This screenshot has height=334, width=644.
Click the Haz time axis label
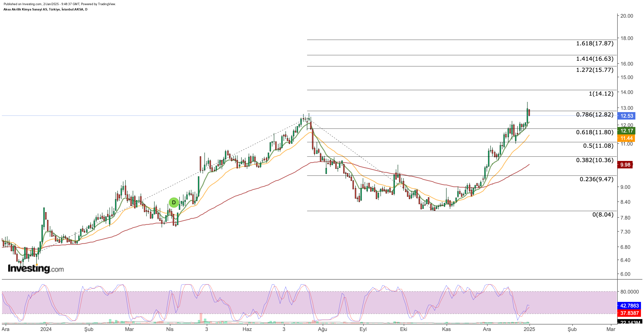(247, 330)
